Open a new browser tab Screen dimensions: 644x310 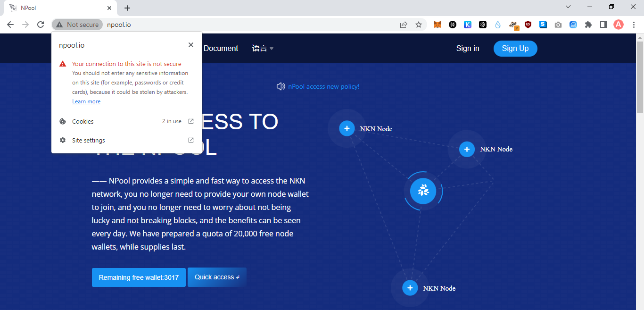point(127,8)
